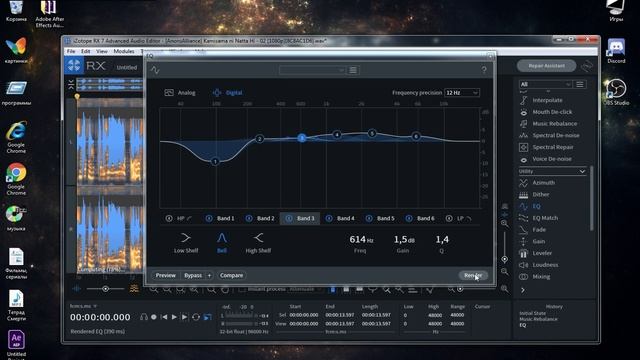
Task: Open the Mouth De-click module
Action: click(x=552, y=112)
